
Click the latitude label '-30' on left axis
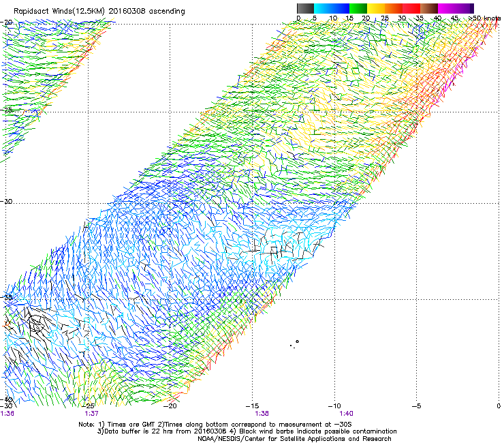(7, 201)
